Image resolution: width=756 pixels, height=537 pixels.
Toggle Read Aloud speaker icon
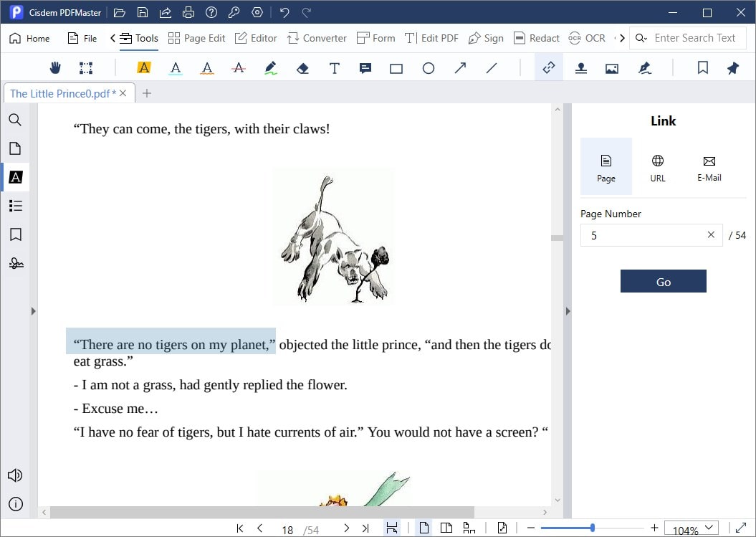coord(15,475)
